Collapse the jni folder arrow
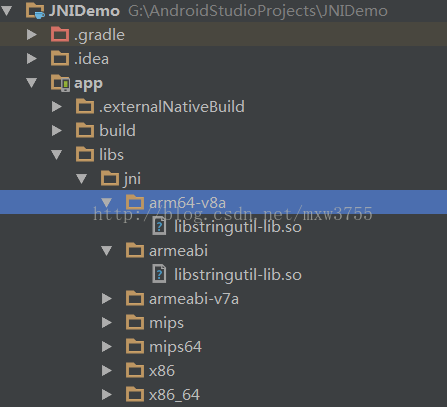This screenshot has width=447, height=407. click(x=82, y=179)
